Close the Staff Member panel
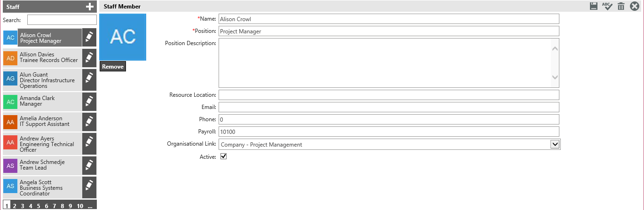This screenshot has width=644, height=210. (634, 6)
